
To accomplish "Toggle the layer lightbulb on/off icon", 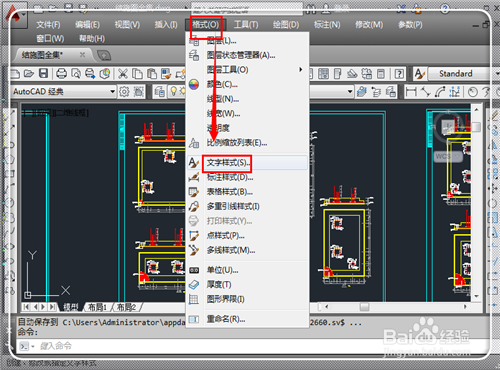I will 174,91.
